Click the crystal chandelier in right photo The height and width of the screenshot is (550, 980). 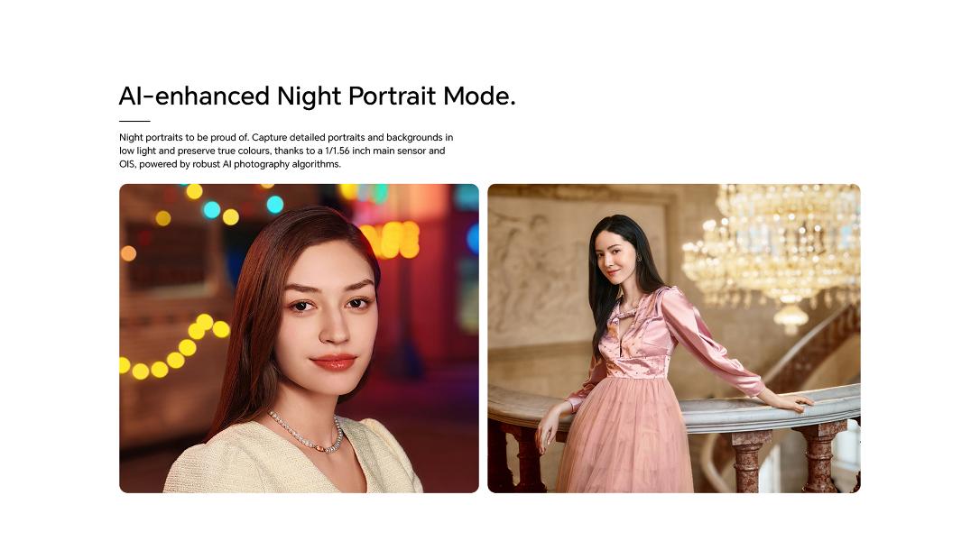[x=773, y=250]
